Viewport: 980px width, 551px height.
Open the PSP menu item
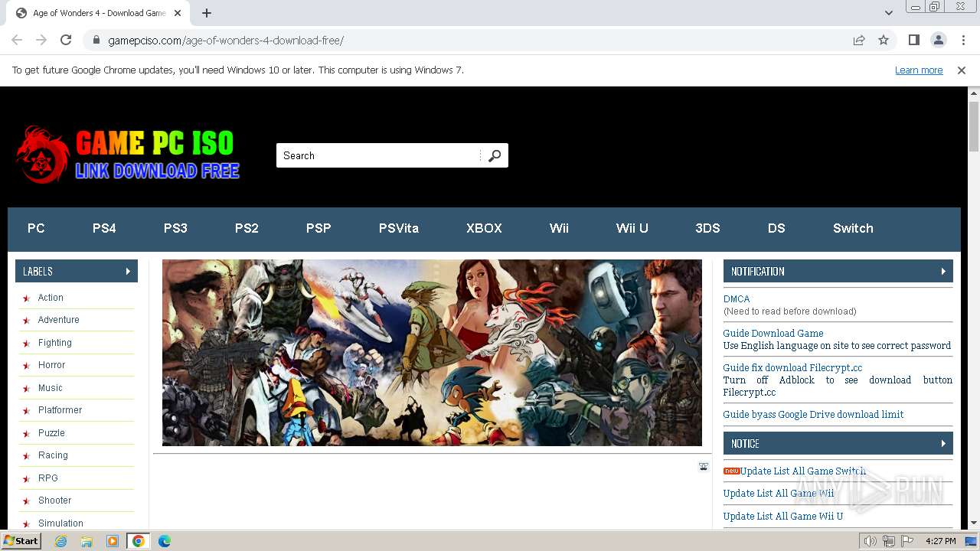318,228
